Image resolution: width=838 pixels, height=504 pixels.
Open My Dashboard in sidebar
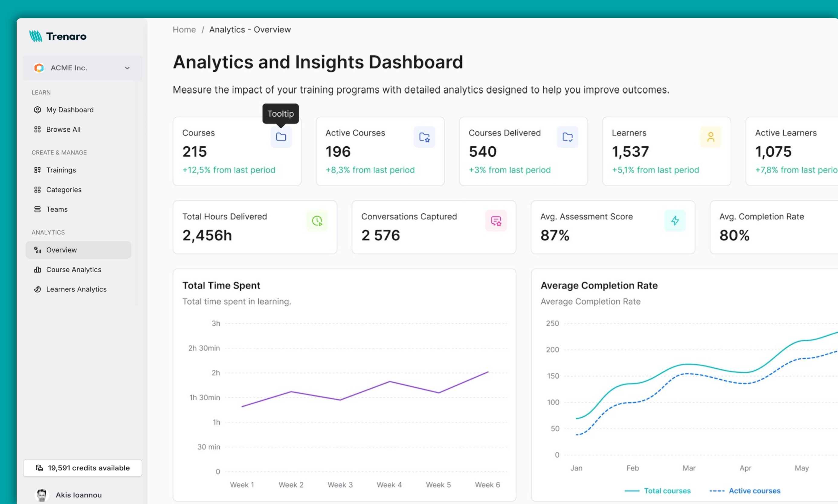70,110
